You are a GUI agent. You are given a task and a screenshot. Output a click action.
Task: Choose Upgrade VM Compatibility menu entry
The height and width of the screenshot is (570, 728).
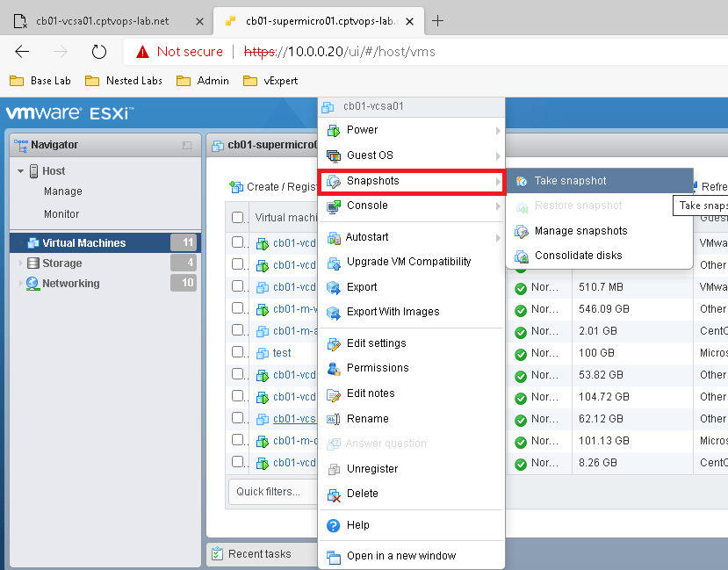(408, 262)
